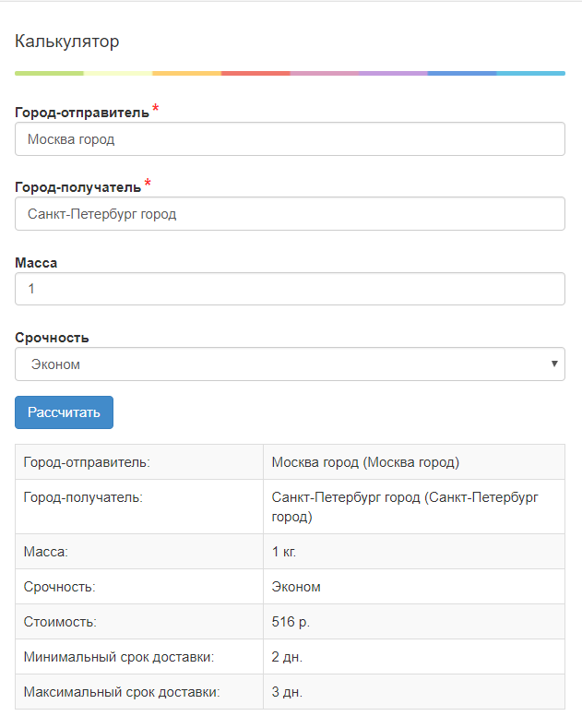Select the Санкт-Петербург город result cell
Viewport: 582px width, 728px height.
point(414,507)
